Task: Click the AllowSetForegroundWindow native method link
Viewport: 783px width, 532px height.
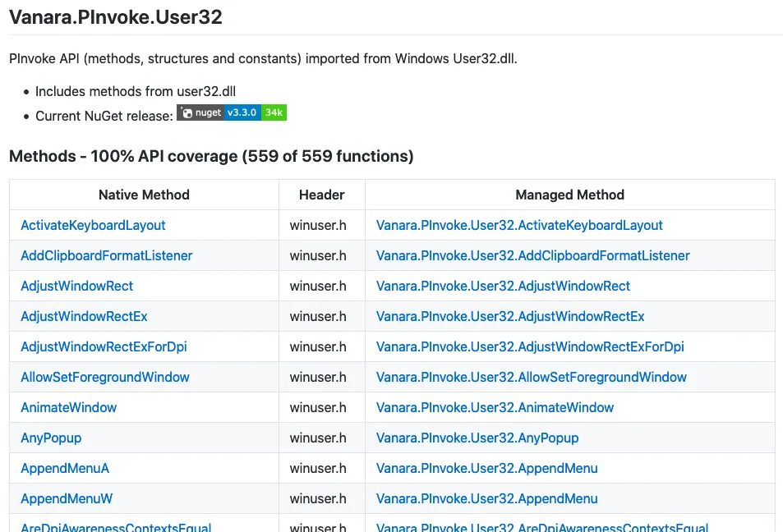Action: tap(104, 377)
